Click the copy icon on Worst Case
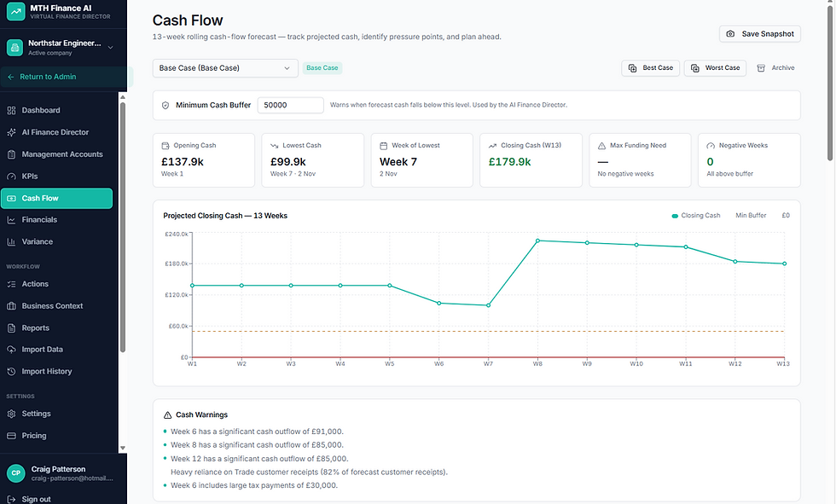Screen dimensions: 836x504 pyautogui.click(x=695, y=68)
